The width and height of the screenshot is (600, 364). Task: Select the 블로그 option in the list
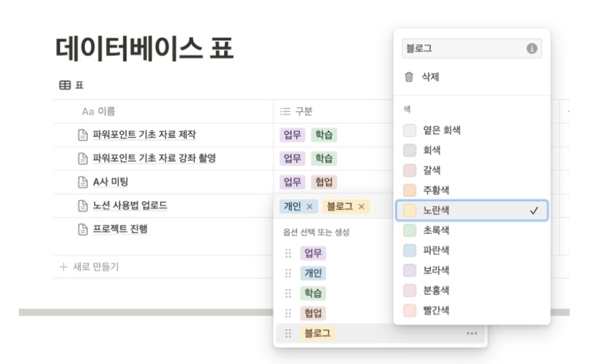tap(317, 334)
